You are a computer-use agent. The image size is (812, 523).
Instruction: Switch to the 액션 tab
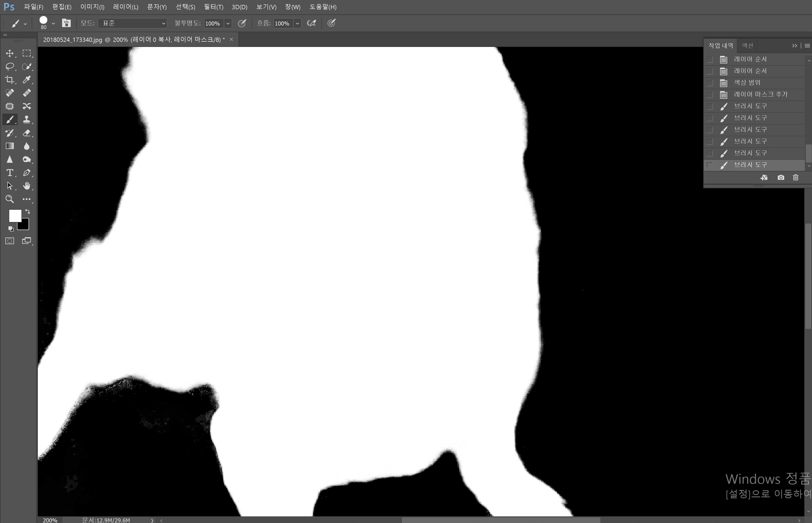(x=748, y=45)
